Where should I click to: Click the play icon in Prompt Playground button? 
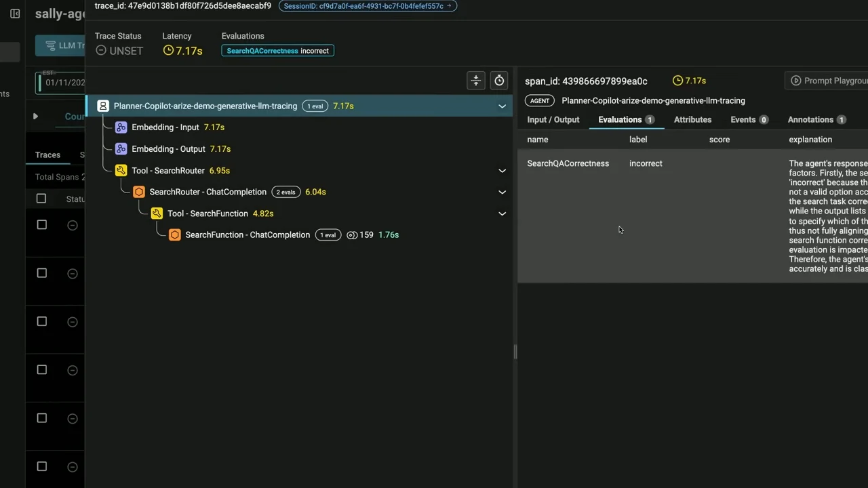(x=796, y=81)
